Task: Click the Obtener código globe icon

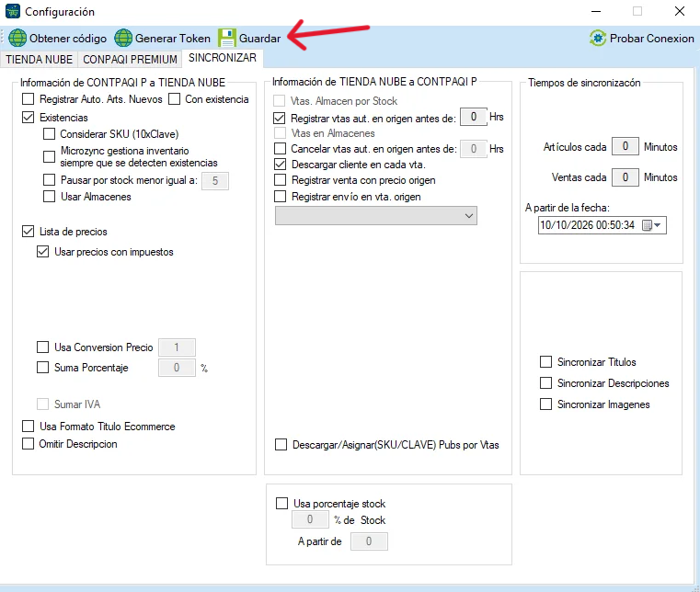Action: pos(17,38)
